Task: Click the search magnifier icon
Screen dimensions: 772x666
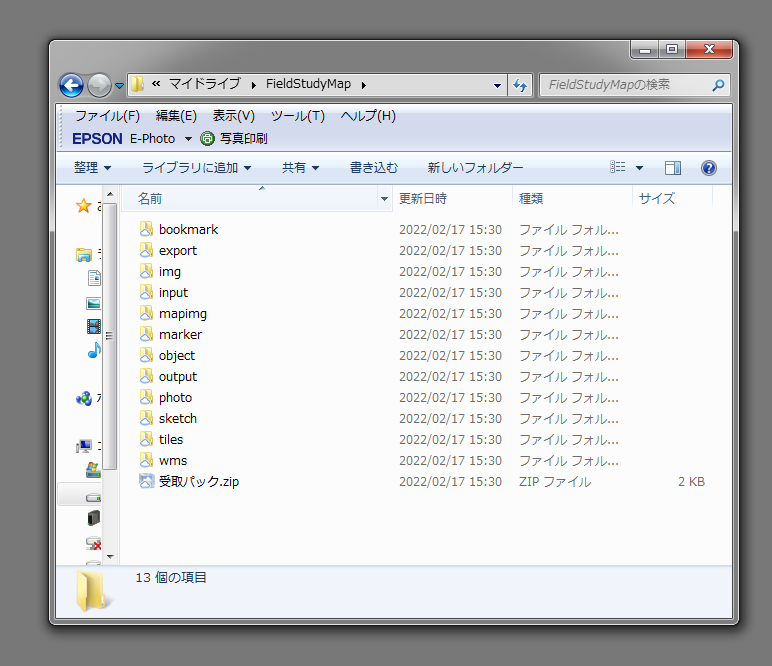Action: [718, 85]
